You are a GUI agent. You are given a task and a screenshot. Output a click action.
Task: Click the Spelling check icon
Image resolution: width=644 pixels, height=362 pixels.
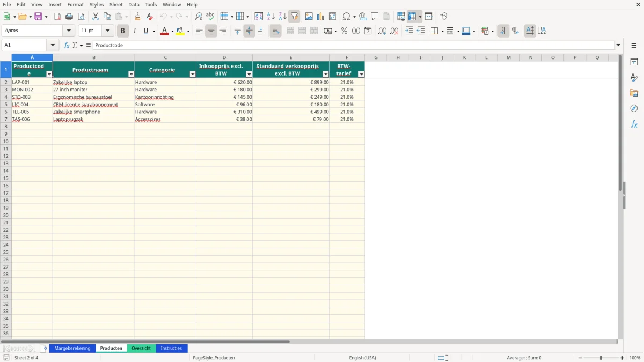210,17
